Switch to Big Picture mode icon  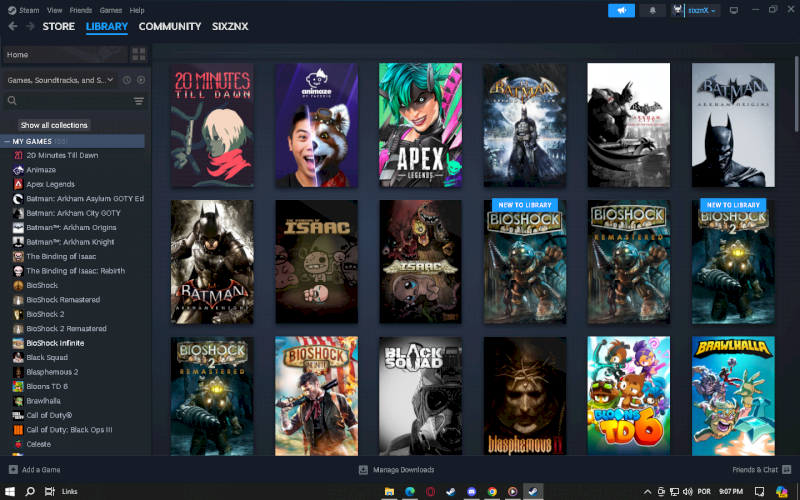733,10
